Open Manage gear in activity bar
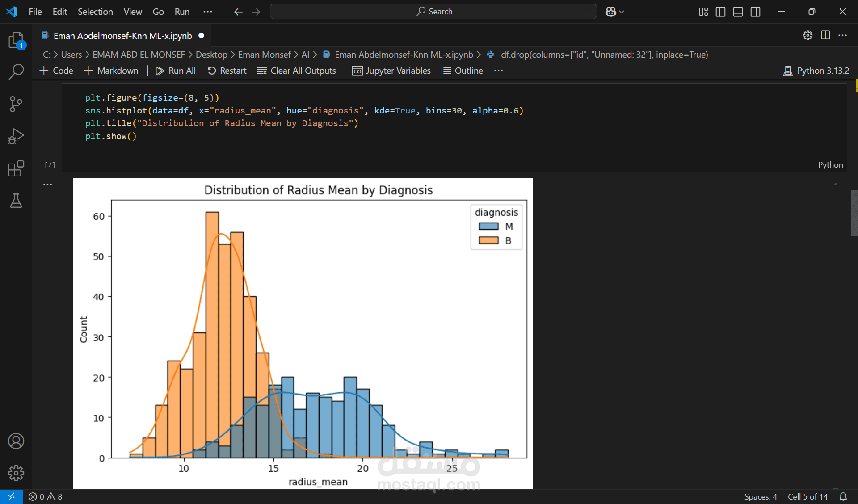 coord(16,473)
